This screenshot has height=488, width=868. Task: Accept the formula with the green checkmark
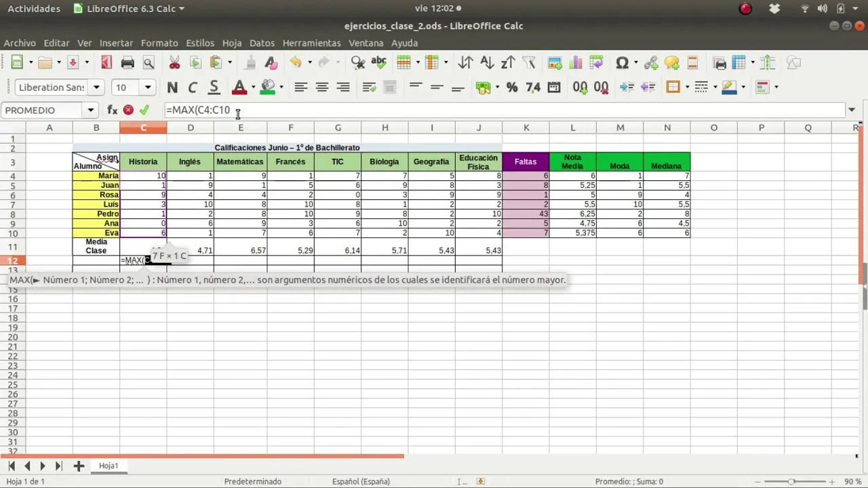pos(144,110)
